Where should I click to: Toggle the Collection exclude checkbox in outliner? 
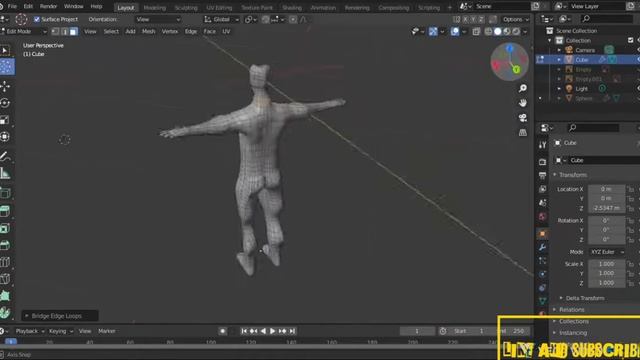pos(631,40)
